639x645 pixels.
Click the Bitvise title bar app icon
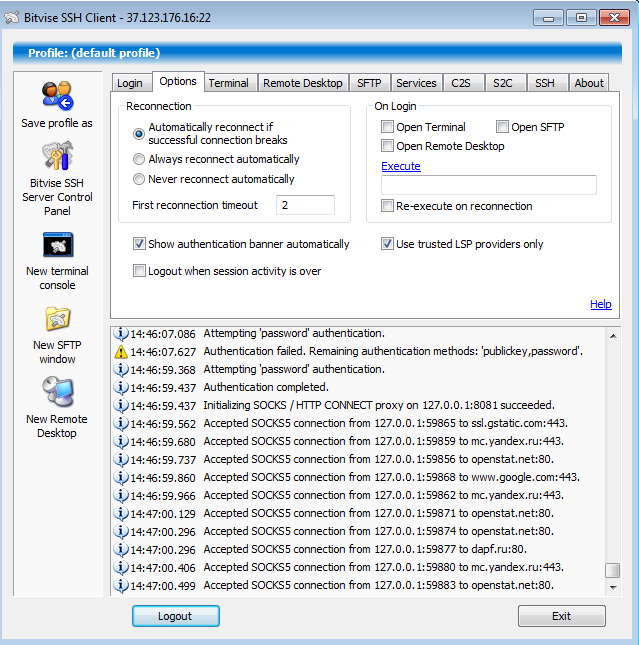[12, 18]
